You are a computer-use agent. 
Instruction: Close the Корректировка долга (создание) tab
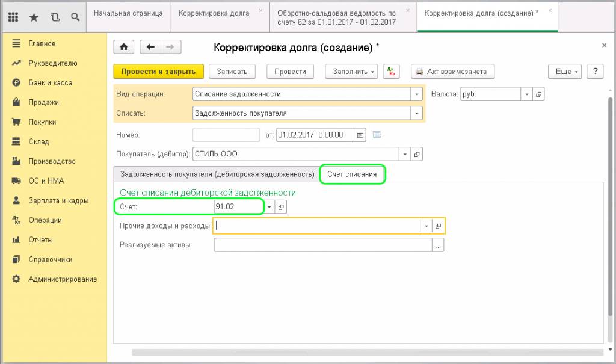click(x=550, y=10)
